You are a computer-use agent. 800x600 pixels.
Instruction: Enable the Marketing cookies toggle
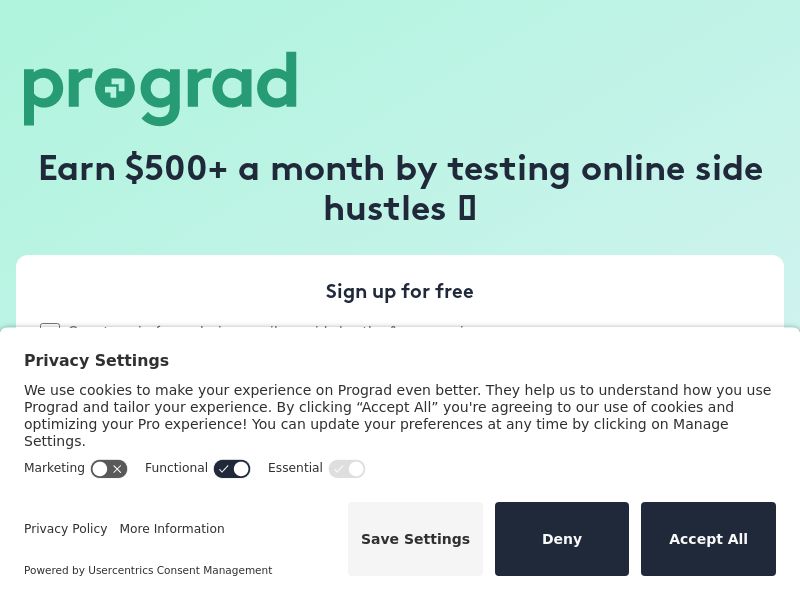tap(109, 469)
